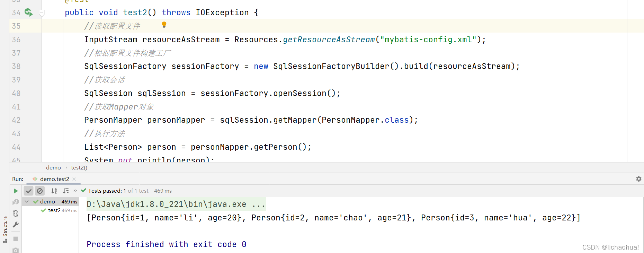The width and height of the screenshot is (644, 253).
Task: Toggle Show Passed tests checkmark button
Action: pos(29,191)
